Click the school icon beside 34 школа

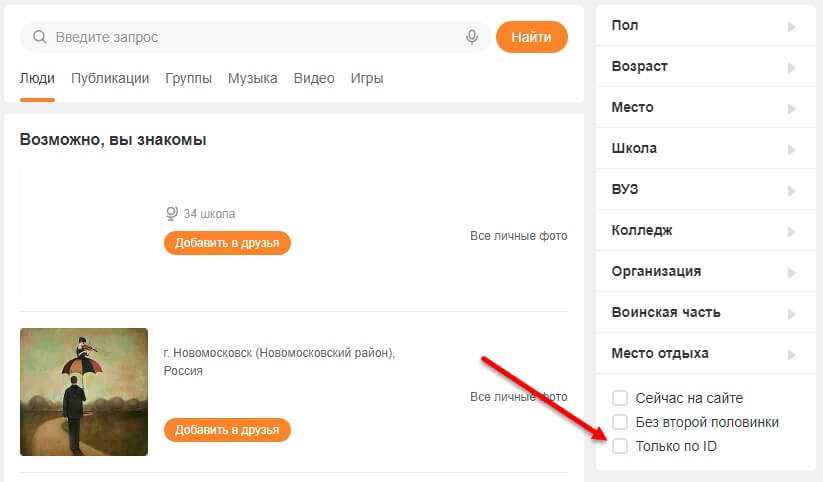point(171,213)
